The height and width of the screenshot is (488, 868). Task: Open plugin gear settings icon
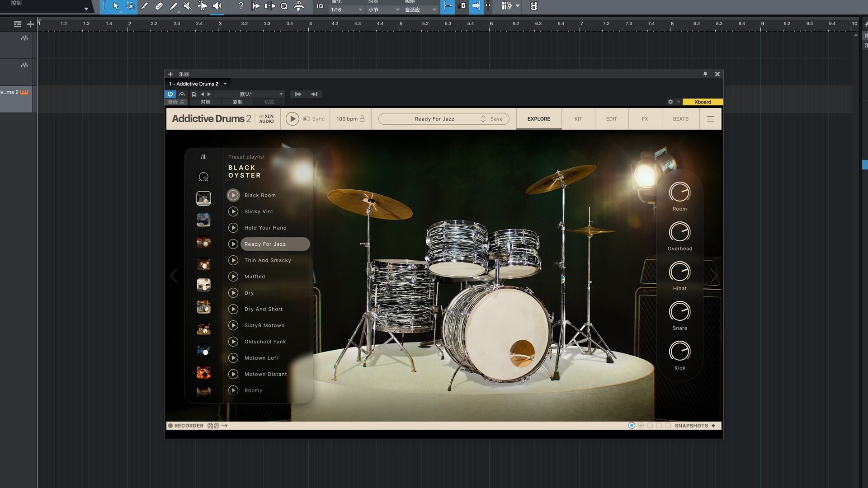(x=670, y=102)
